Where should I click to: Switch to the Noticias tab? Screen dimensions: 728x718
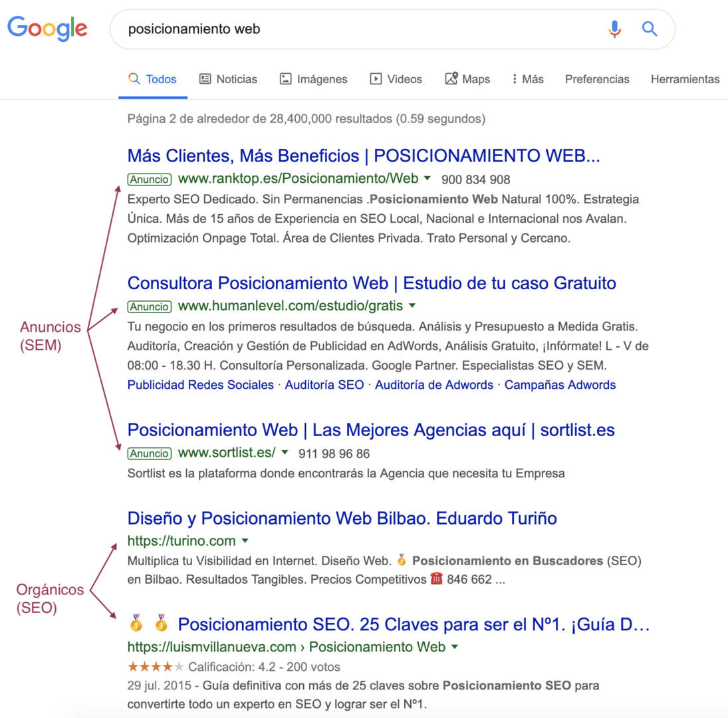(228, 79)
